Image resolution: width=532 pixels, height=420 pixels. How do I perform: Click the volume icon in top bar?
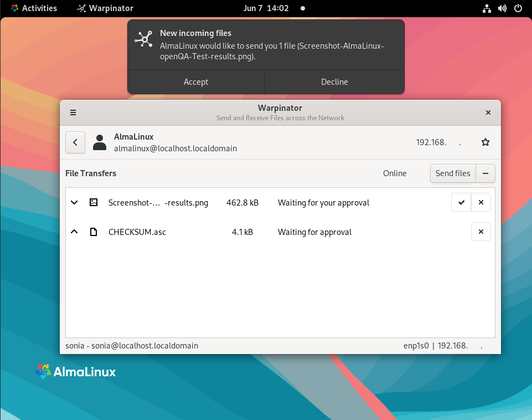coord(502,8)
